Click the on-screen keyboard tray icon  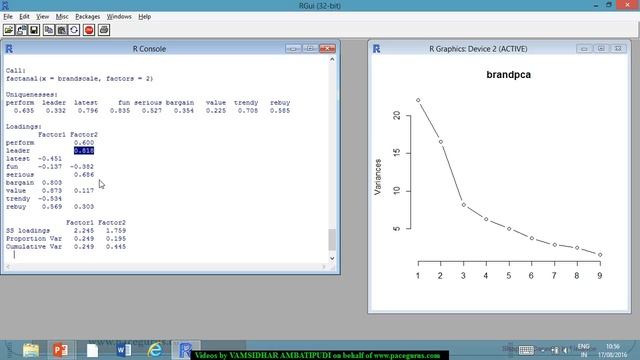(526, 350)
